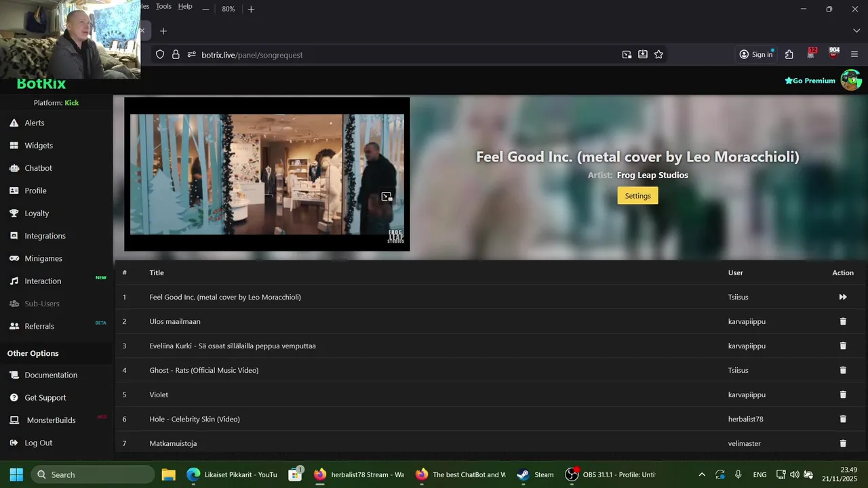
Task: Open the volume speaker tray icon
Action: [x=794, y=474]
